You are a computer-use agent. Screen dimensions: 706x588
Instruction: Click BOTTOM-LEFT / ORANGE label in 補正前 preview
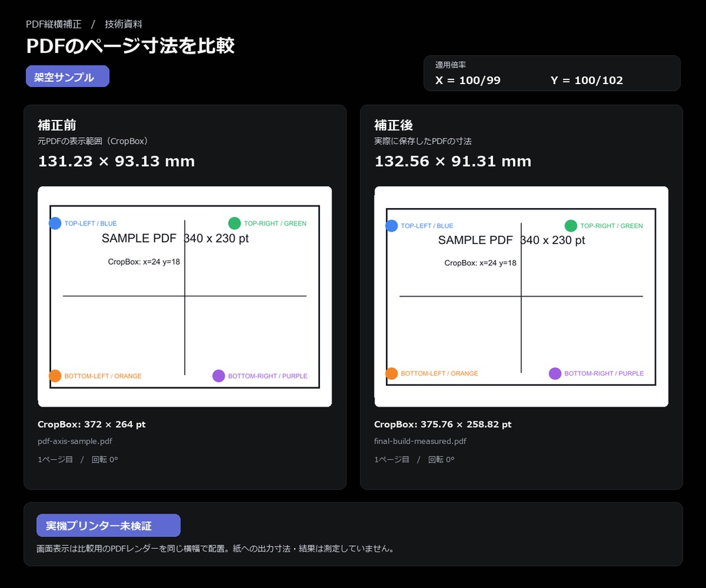pos(103,376)
